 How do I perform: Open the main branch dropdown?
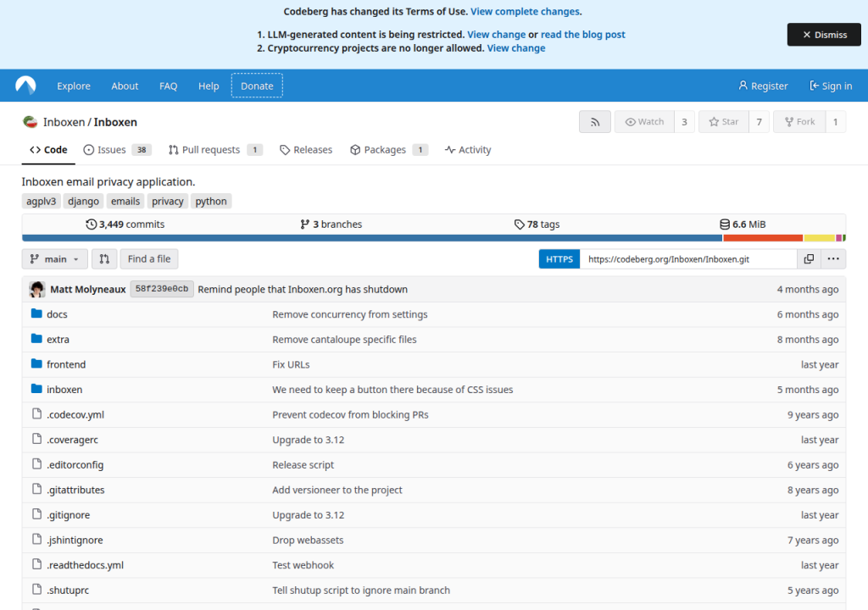[x=55, y=259]
